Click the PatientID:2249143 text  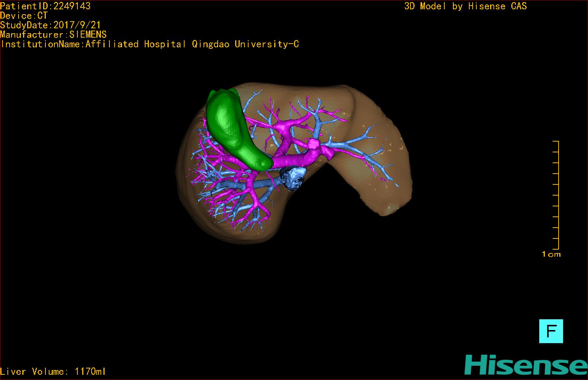tap(45, 6)
